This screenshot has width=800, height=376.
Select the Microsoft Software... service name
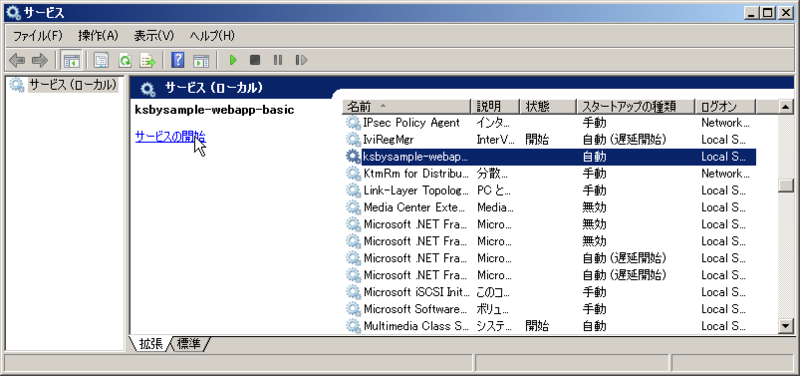click(416, 309)
